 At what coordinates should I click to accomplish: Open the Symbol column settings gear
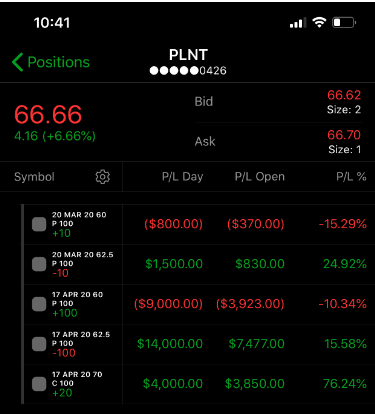click(x=102, y=177)
